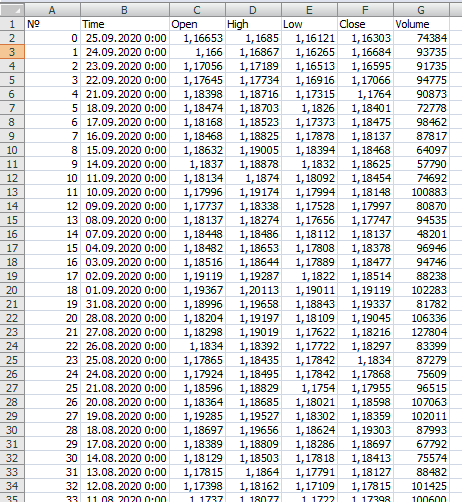Select row 3 header

click(x=12, y=52)
